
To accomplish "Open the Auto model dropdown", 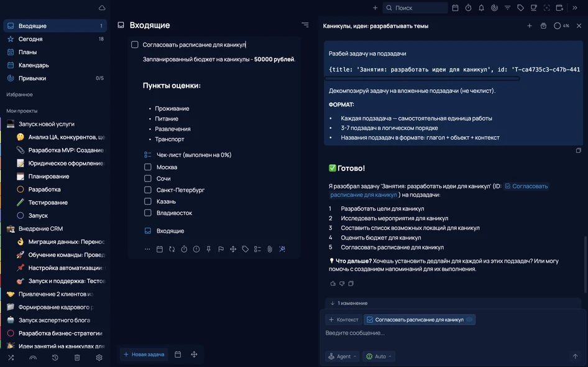I will click(379, 356).
